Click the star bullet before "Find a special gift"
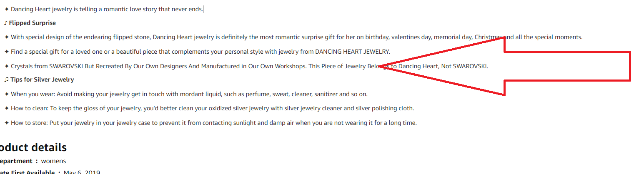 point(6,52)
